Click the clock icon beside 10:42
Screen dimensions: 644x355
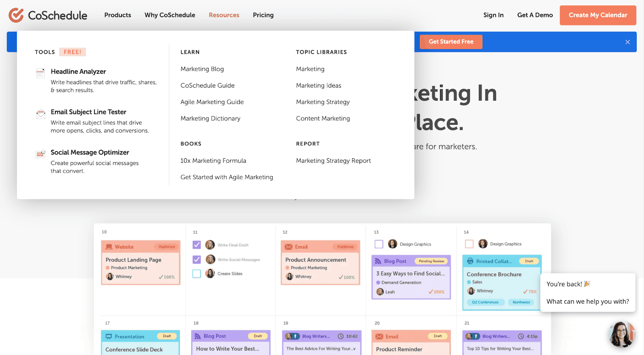coord(341,336)
